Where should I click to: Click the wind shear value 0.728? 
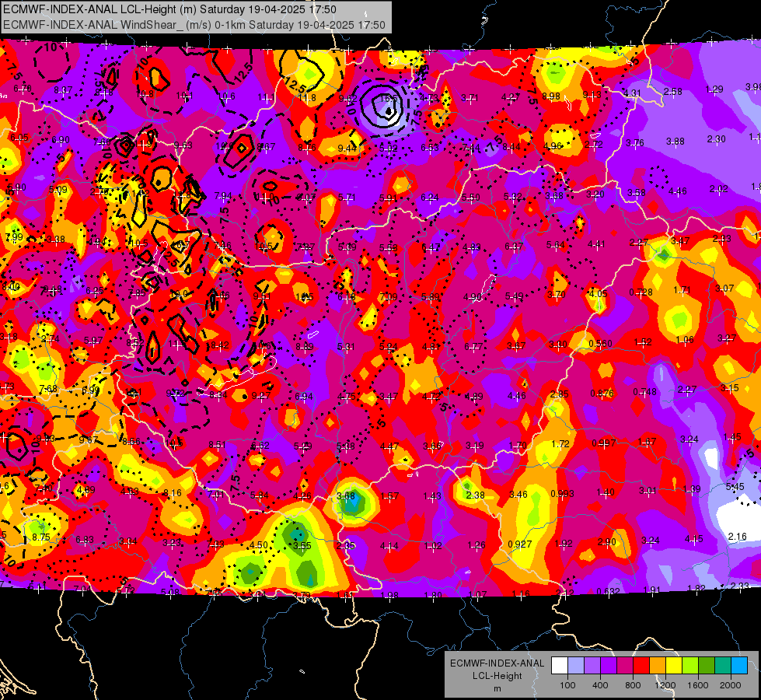point(641,292)
